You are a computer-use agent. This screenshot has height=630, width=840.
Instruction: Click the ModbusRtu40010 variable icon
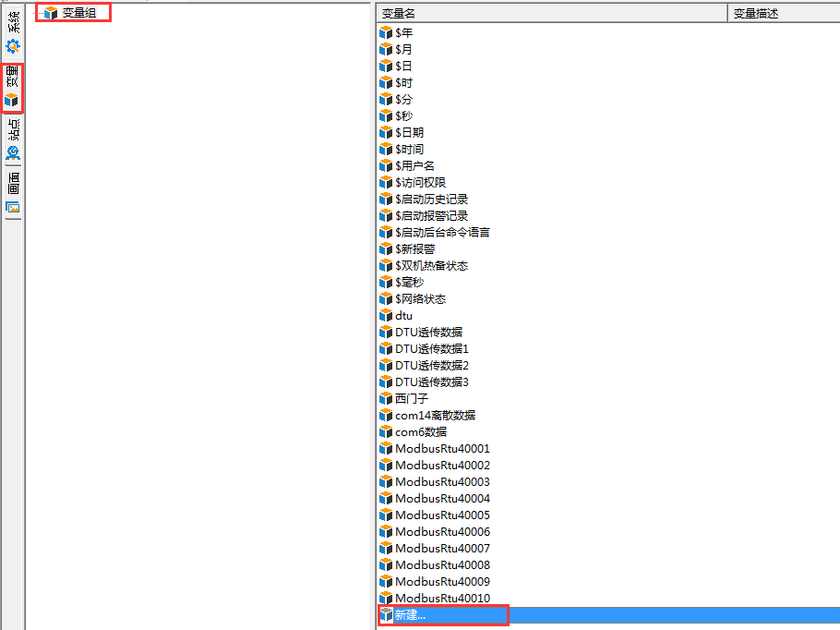(386, 599)
